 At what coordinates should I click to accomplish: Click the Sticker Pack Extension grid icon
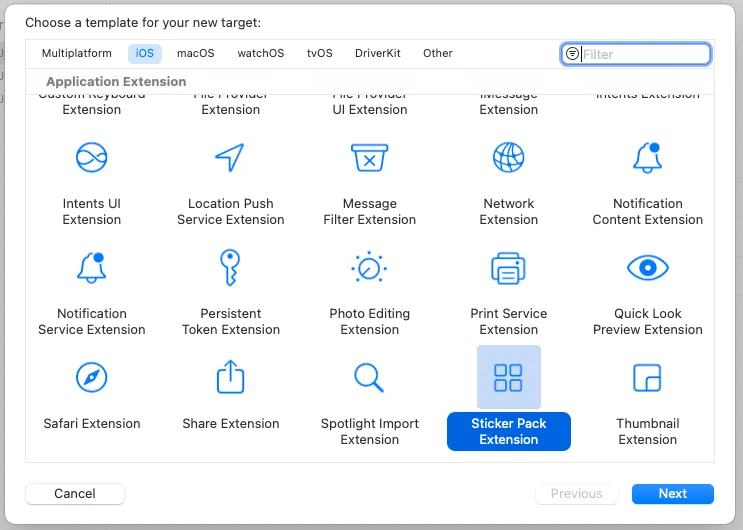508,377
